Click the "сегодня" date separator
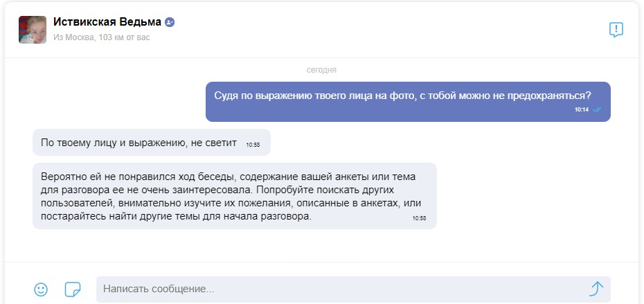This screenshot has height=304, width=644. coord(322,70)
